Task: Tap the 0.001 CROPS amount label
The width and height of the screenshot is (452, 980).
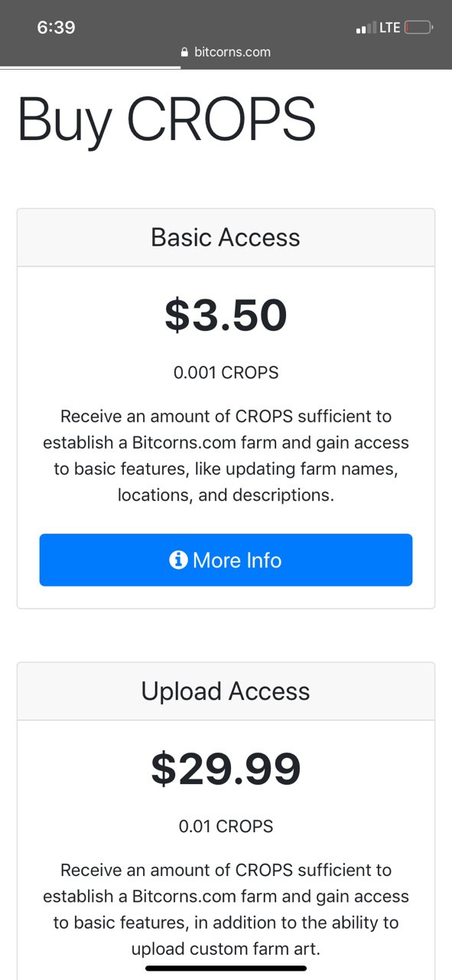Action: point(226,373)
